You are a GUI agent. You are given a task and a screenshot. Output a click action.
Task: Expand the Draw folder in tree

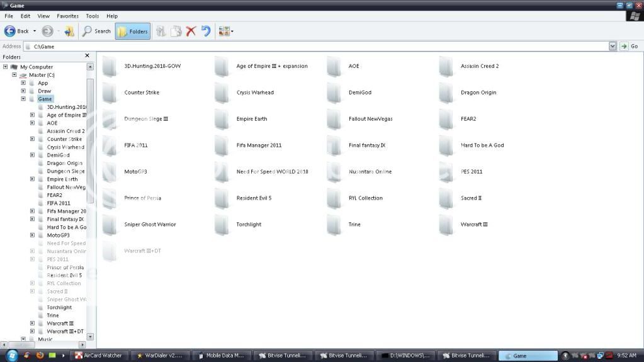coord(23,91)
